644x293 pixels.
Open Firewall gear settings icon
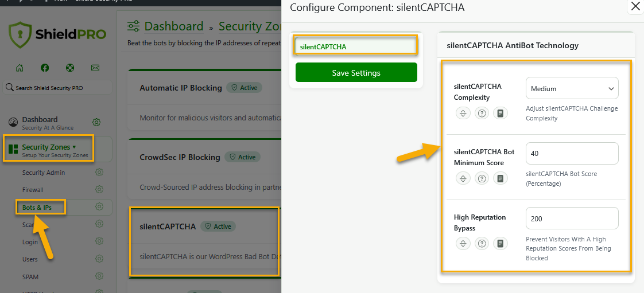pyautogui.click(x=99, y=190)
